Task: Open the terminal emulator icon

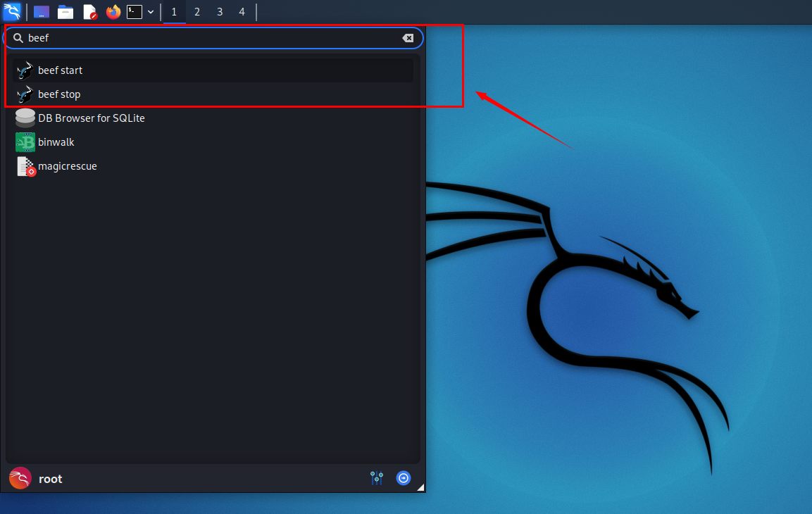Action: pyautogui.click(x=135, y=11)
